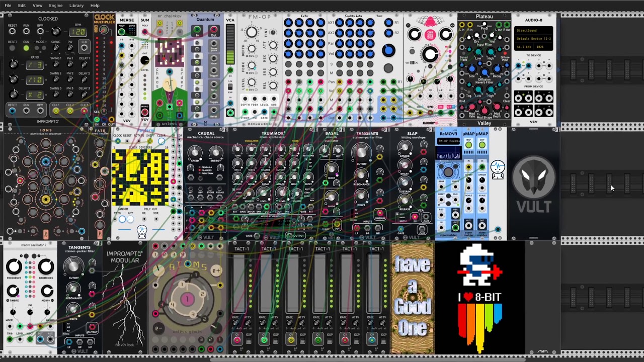Click the pink Chronoblob logo
The image size is (644, 362).
(x=430, y=34)
